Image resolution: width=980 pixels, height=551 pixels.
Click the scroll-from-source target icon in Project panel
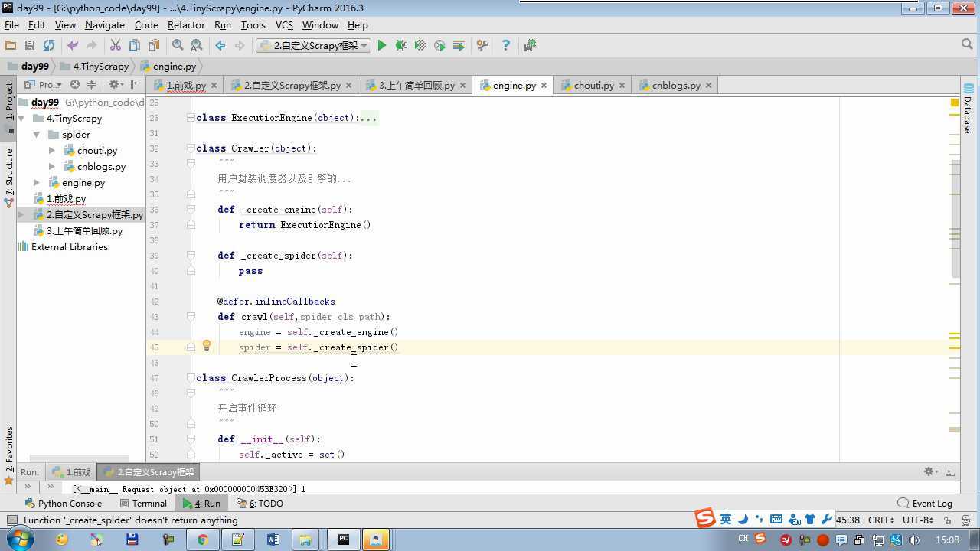coord(75,85)
